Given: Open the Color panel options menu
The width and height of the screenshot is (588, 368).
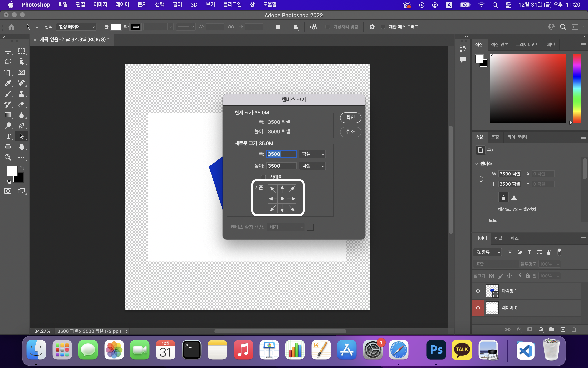Looking at the screenshot, I should coord(583,45).
